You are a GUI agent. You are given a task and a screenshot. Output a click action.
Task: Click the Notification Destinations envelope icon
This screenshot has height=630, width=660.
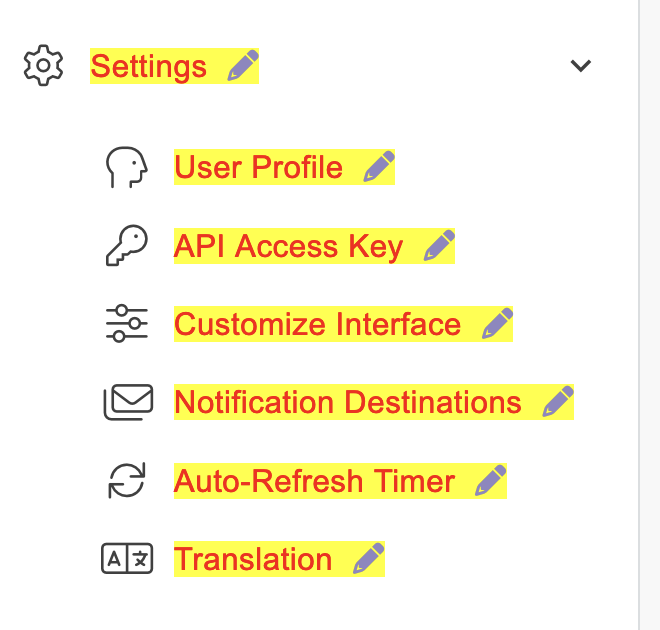[x=128, y=402]
